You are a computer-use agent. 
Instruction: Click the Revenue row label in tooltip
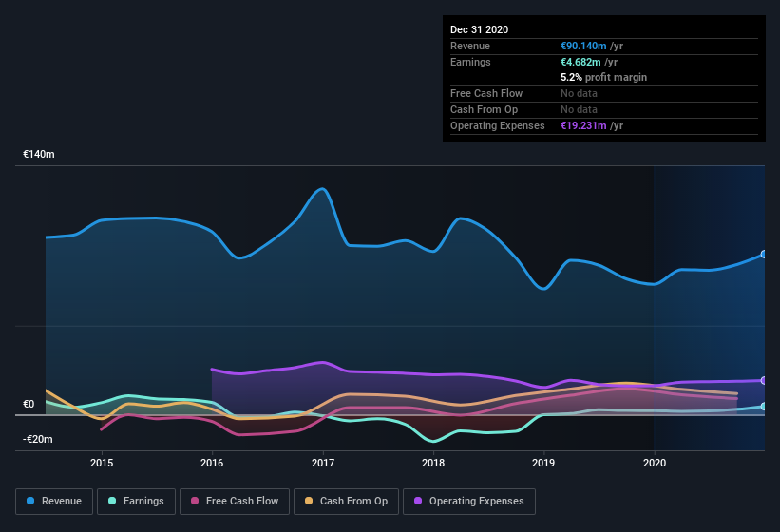470,46
